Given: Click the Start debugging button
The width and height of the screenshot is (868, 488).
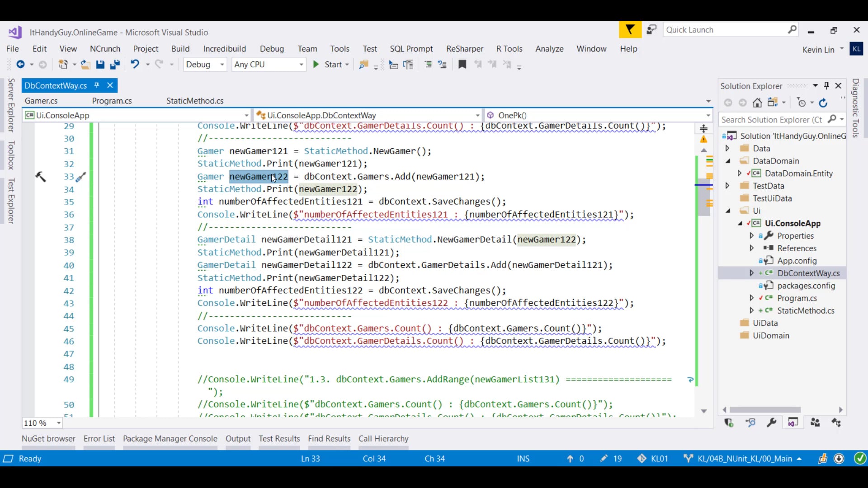Looking at the screenshot, I should pyautogui.click(x=329, y=65).
